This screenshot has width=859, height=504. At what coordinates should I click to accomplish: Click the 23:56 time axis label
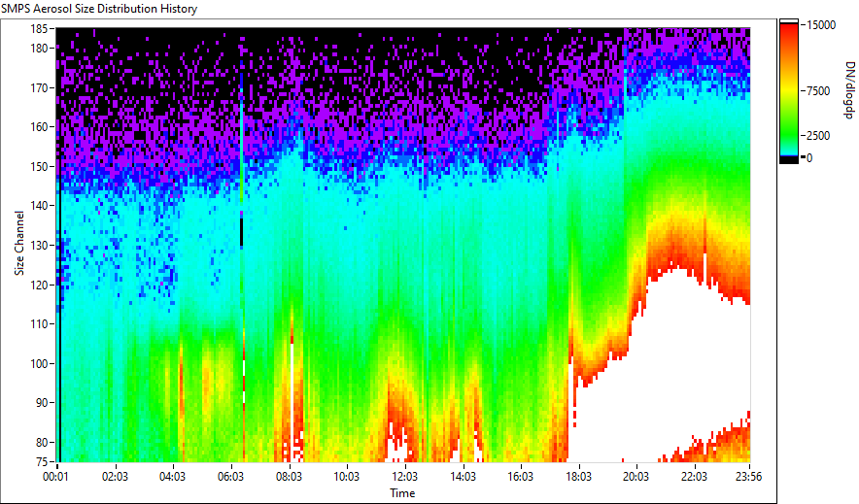tap(749, 477)
